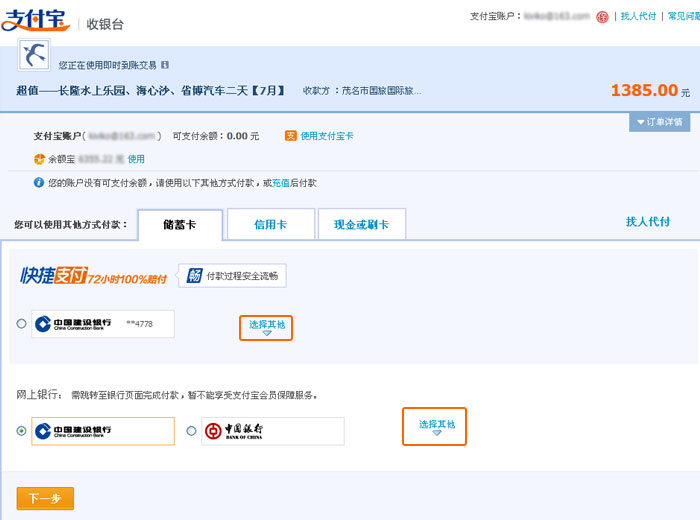
Task: Switch to the 现金或刷卡 tab
Action: tap(361, 225)
